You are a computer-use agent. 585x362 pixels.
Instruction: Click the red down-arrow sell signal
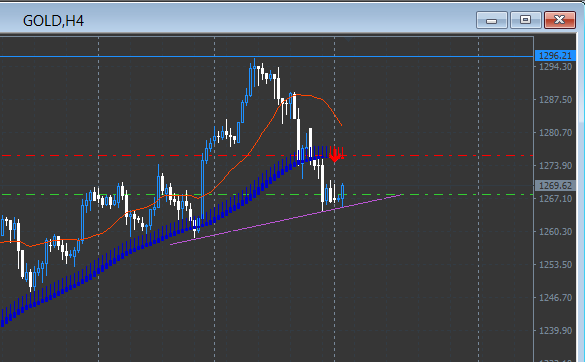point(335,155)
